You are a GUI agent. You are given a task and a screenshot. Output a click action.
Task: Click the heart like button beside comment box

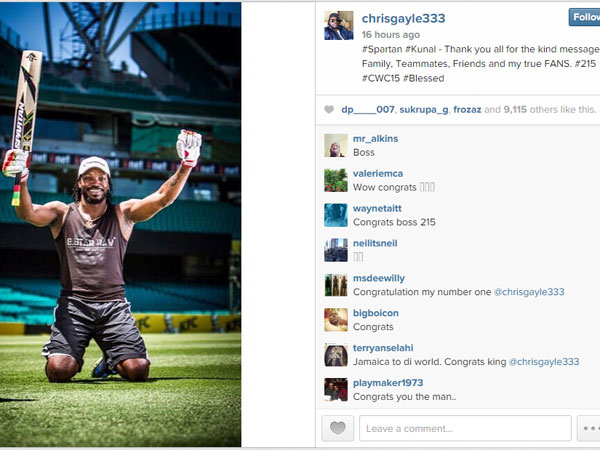tap(338, 428)
